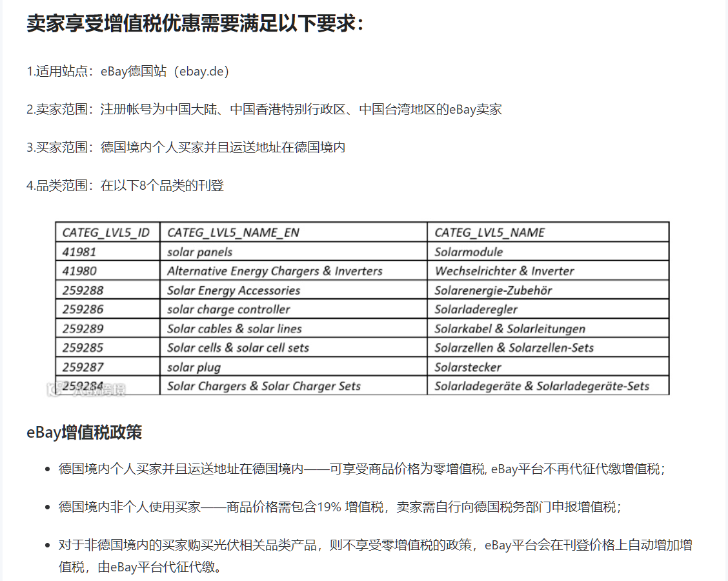Click the last line '值税，由eBay平台代征代缴。'

(141, 567)
